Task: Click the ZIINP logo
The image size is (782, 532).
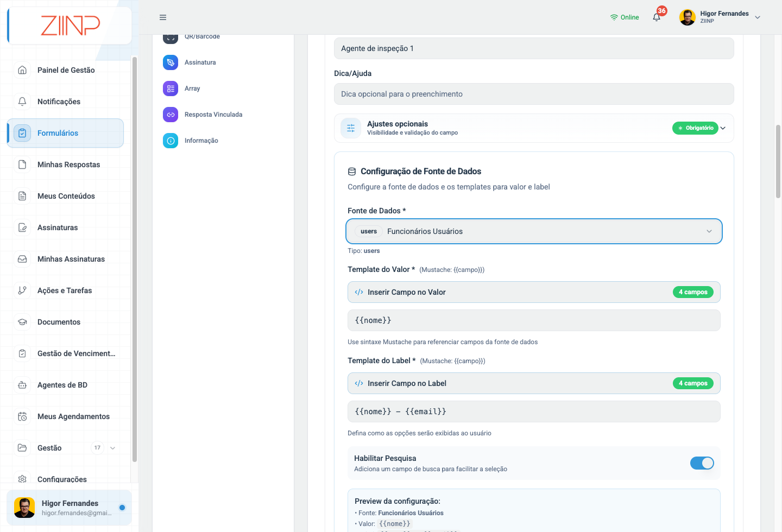Action: (x=71, y=26)
